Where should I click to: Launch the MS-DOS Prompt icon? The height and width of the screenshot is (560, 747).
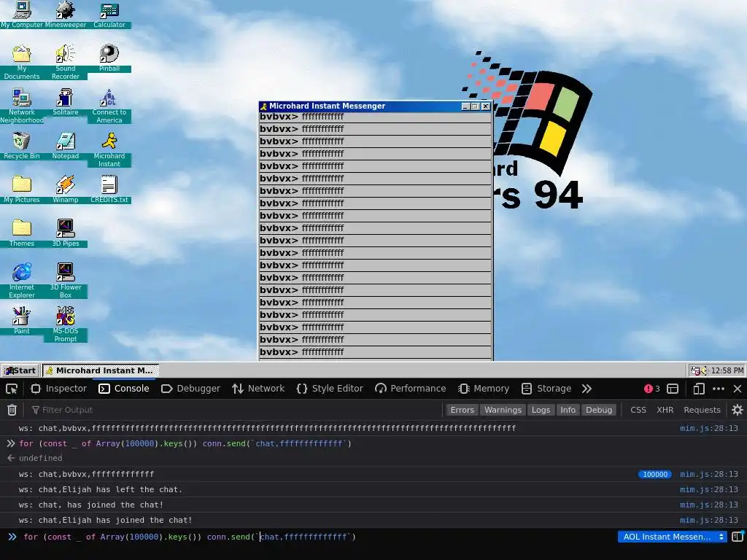[x=65, y=324]
